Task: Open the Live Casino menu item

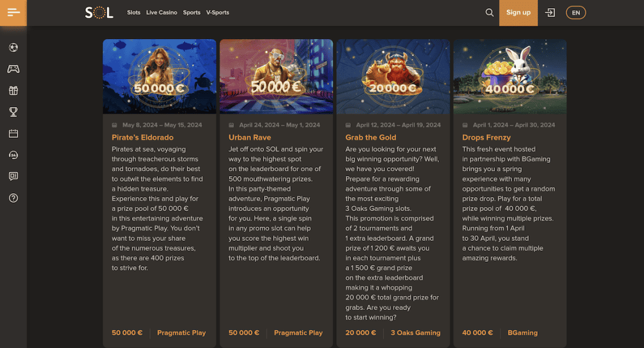Action: tap(162, 13)
